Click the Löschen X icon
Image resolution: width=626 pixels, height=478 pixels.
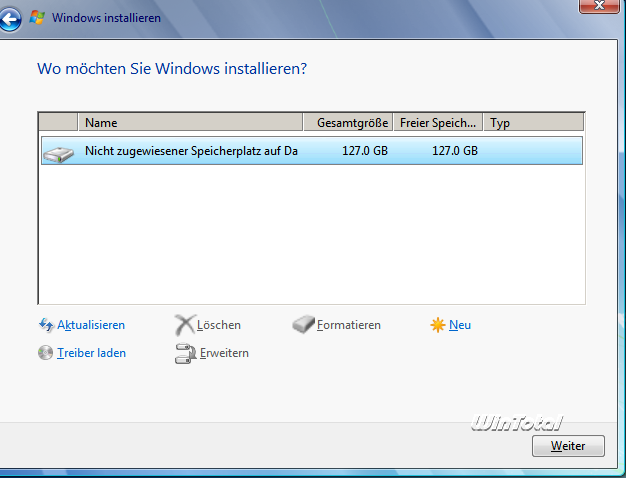(184, 325)
